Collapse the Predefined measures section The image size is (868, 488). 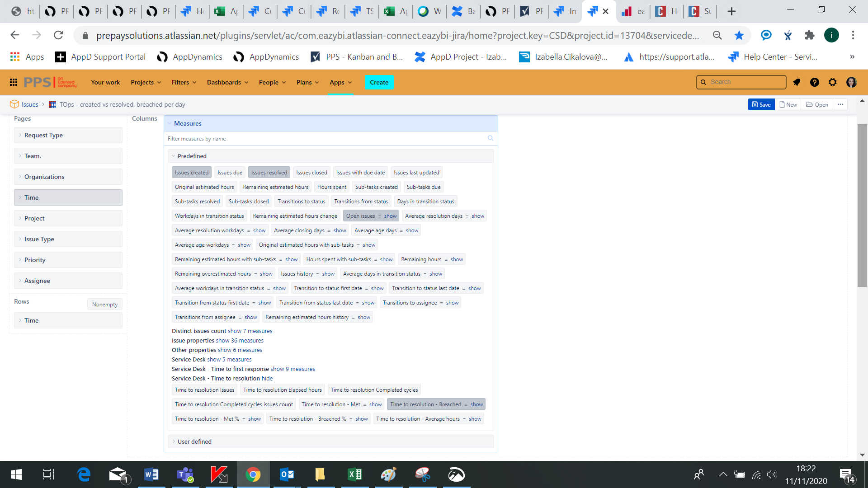click(x=192, y=156)
